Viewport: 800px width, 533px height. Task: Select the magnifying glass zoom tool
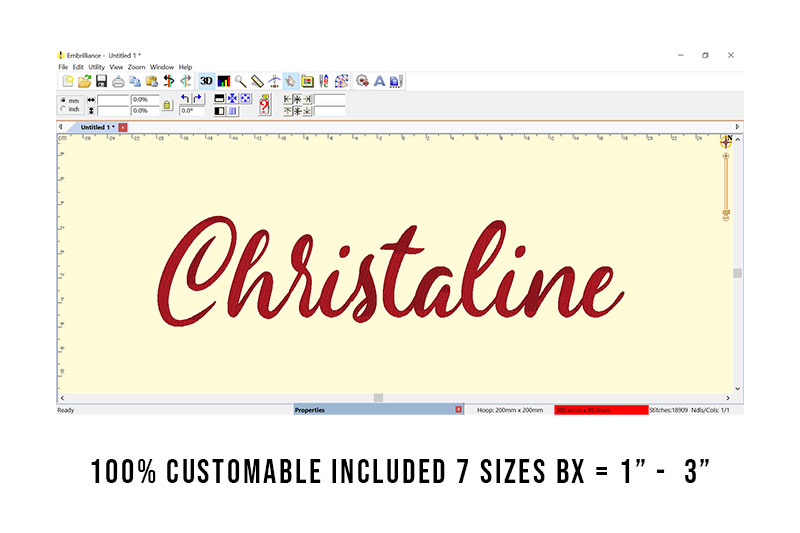tap(240, 81)
